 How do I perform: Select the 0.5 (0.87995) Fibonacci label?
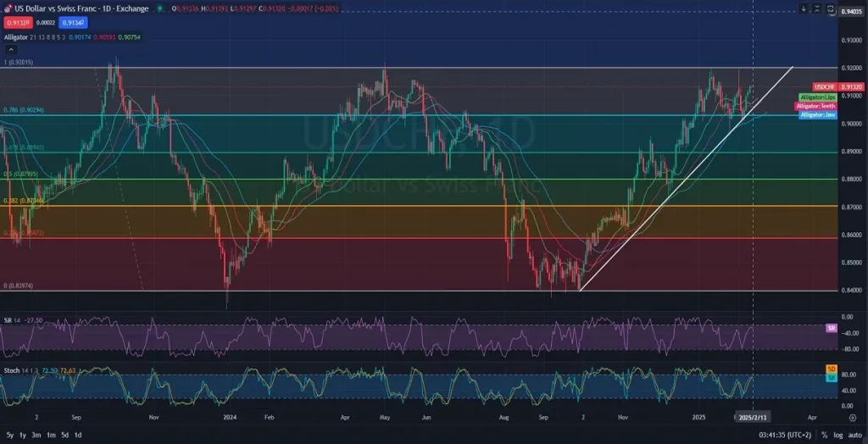(x=20, y=174)
